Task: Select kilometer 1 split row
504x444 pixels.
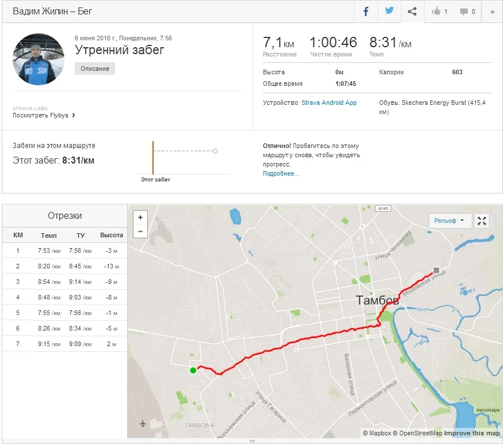Action: [x=64, y=251]
